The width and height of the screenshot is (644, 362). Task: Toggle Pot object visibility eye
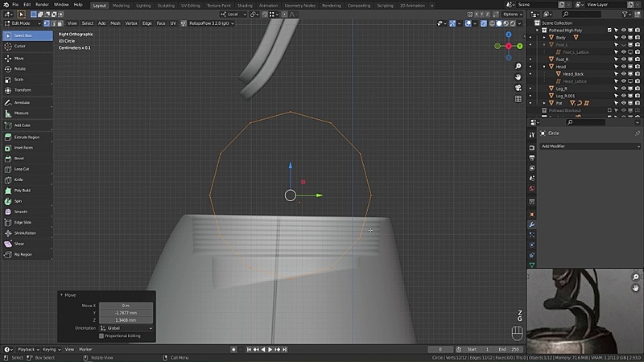[623, 103]
